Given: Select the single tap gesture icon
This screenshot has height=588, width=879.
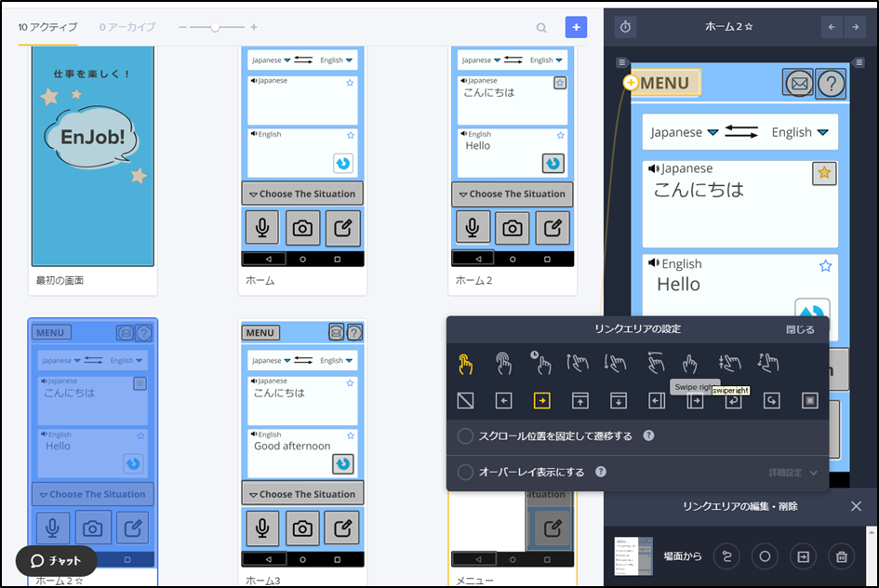Looking at the screenshot, I should (x=465, y=364).
